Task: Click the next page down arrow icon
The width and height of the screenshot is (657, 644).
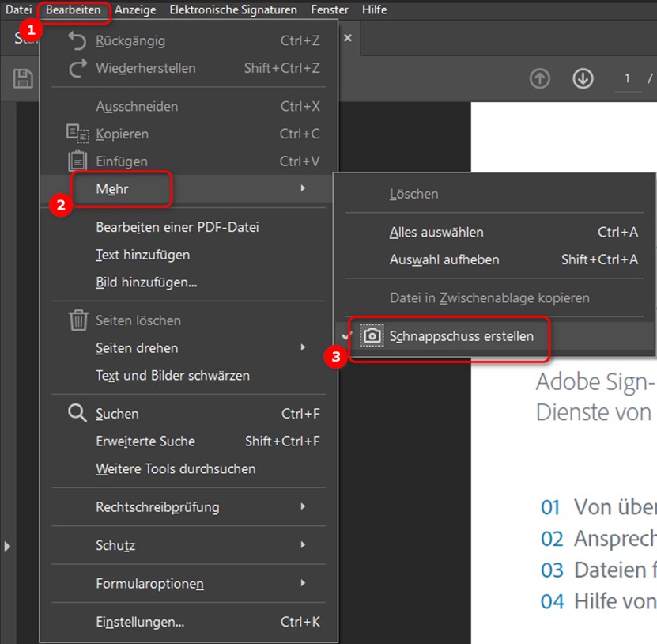Action: pos(583,78)
